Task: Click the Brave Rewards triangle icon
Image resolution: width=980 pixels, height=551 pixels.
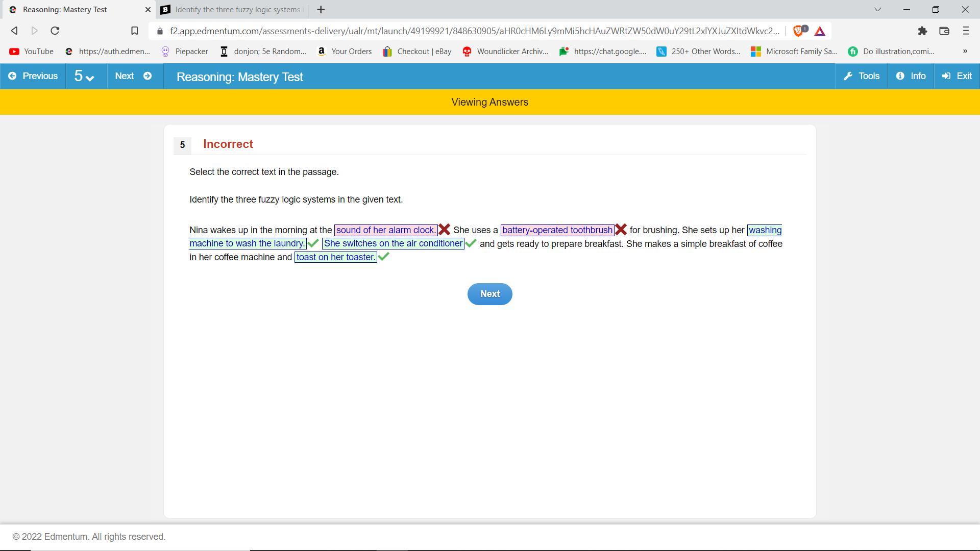Action: coord(820,31)
